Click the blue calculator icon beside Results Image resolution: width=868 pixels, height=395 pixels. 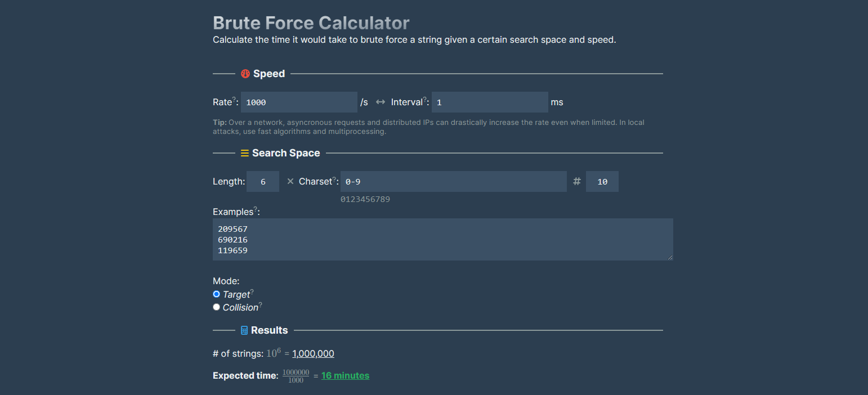(244, 330)
